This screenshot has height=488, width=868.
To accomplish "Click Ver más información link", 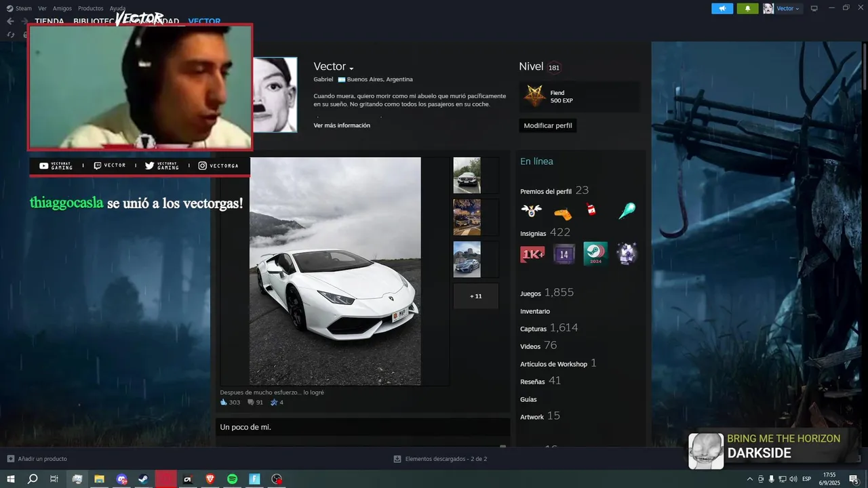I will tap(342, 125).
